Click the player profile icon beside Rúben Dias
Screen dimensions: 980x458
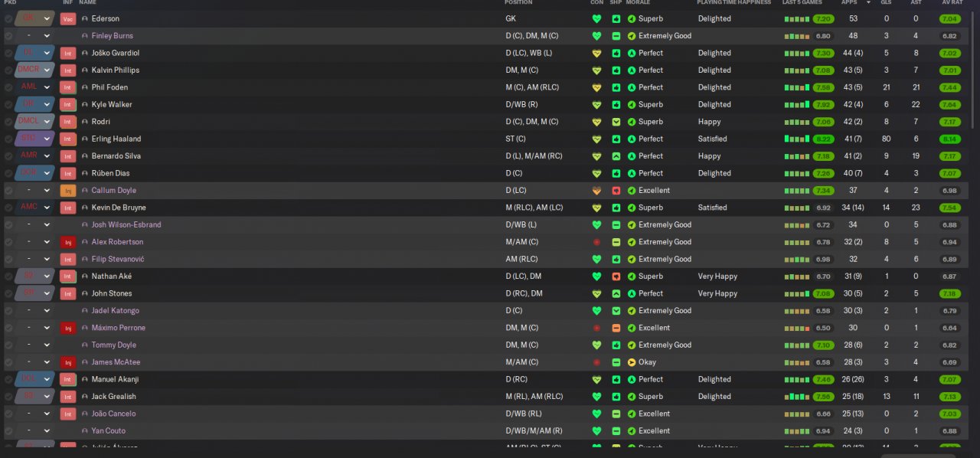click(85, 173)
